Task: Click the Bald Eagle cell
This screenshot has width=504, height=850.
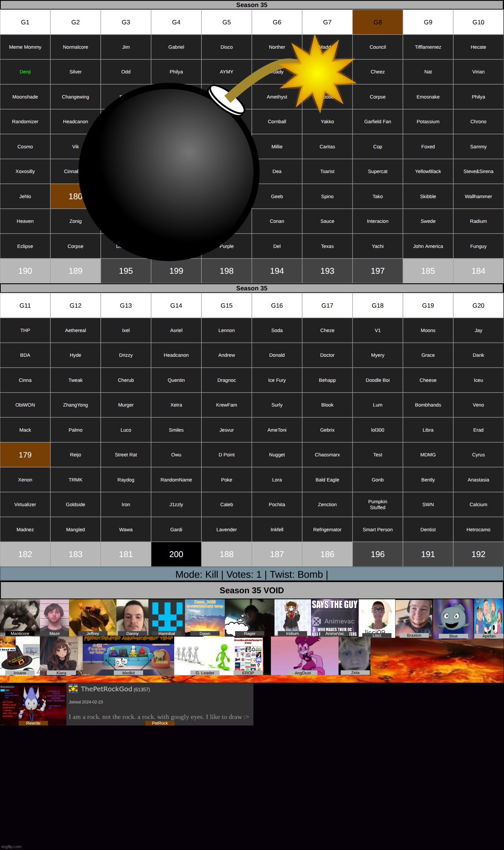Action: [x=327, y=480]
